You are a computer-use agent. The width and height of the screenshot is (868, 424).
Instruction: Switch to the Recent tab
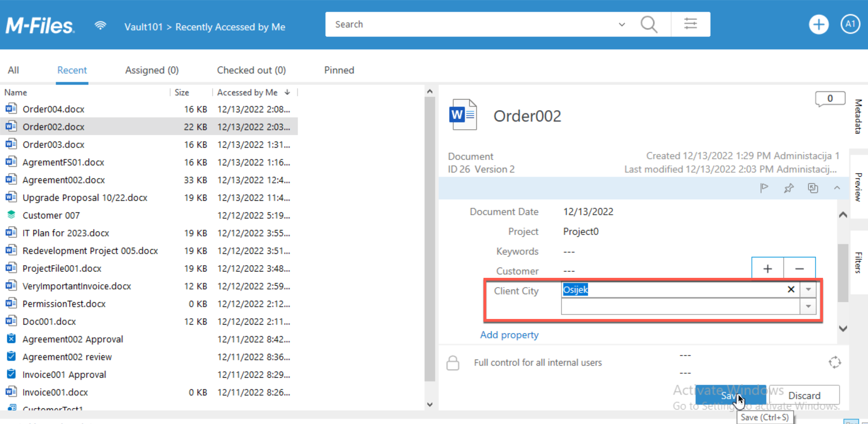[x=72, y=70]
